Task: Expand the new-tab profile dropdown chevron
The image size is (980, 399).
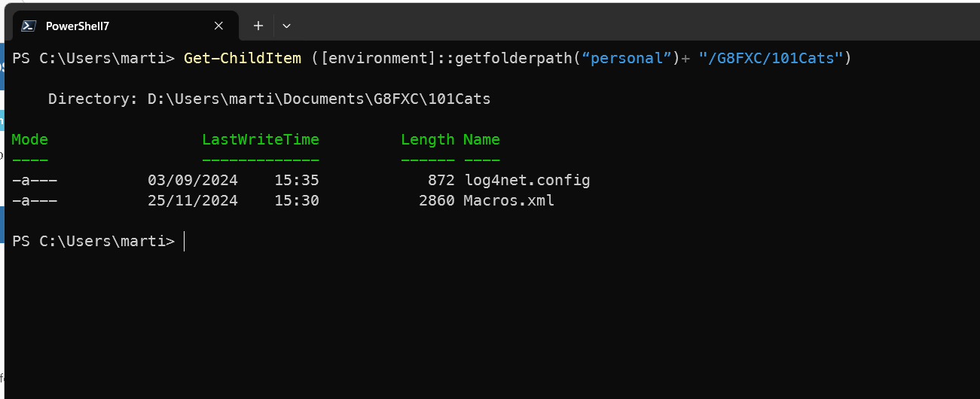Action: (x=286, y=26)
